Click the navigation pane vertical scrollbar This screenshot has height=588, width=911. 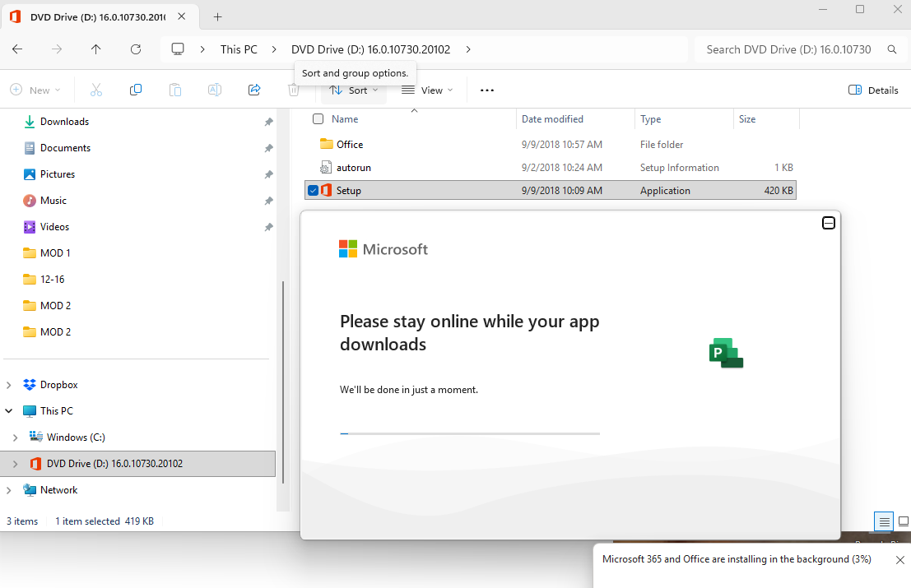[x=283, y=383]
